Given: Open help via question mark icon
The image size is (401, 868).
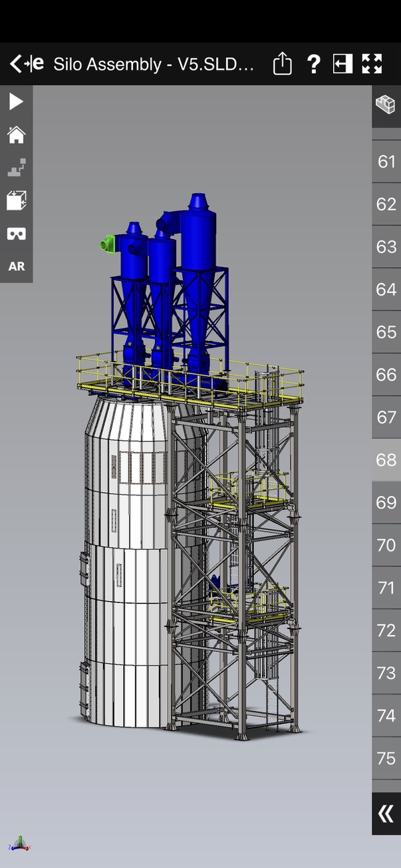Looking at the screenshot, I should [x=313, y=64].
